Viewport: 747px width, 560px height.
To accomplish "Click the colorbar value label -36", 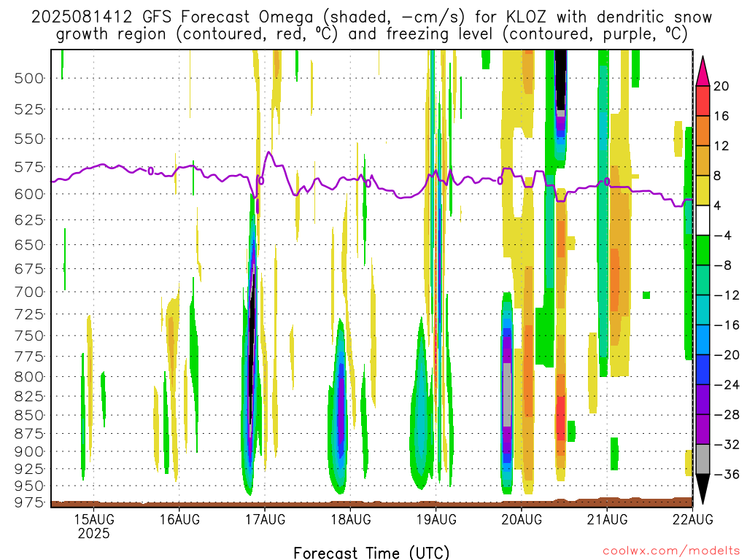I will pyautogui.click(x=726, y=474).
